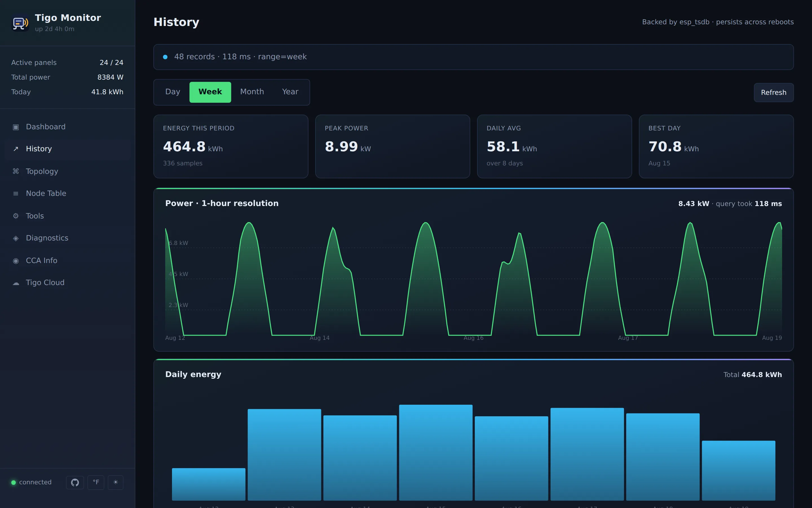The image size is (812, 508).
Task: Click the Peak Power card
Action: [392, 146]
